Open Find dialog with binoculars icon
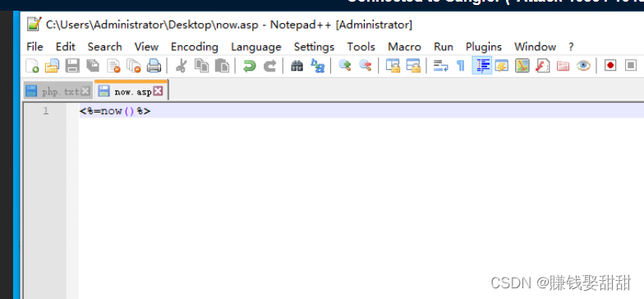This screenshot has height=299, width=644. [297, 66]
